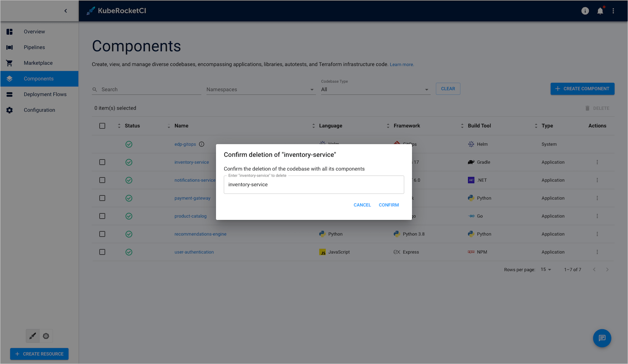Select the user-authentication row checkbox

[102, 252]
